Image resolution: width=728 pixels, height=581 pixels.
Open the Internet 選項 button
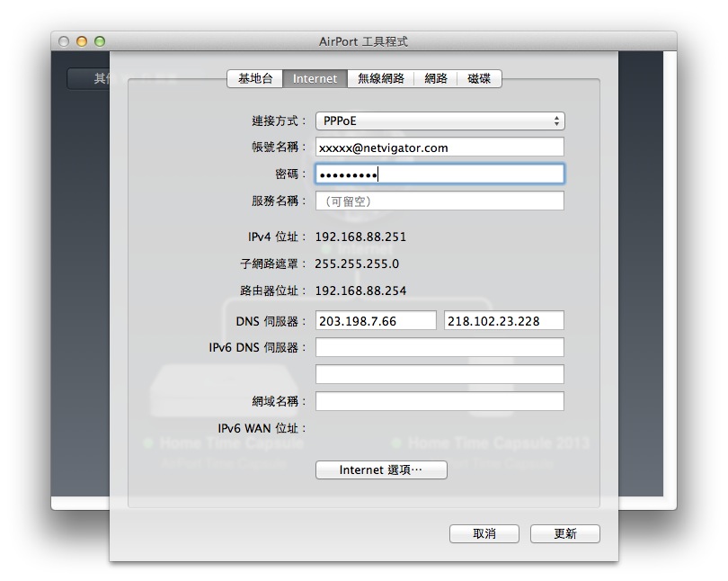point(381,470)
